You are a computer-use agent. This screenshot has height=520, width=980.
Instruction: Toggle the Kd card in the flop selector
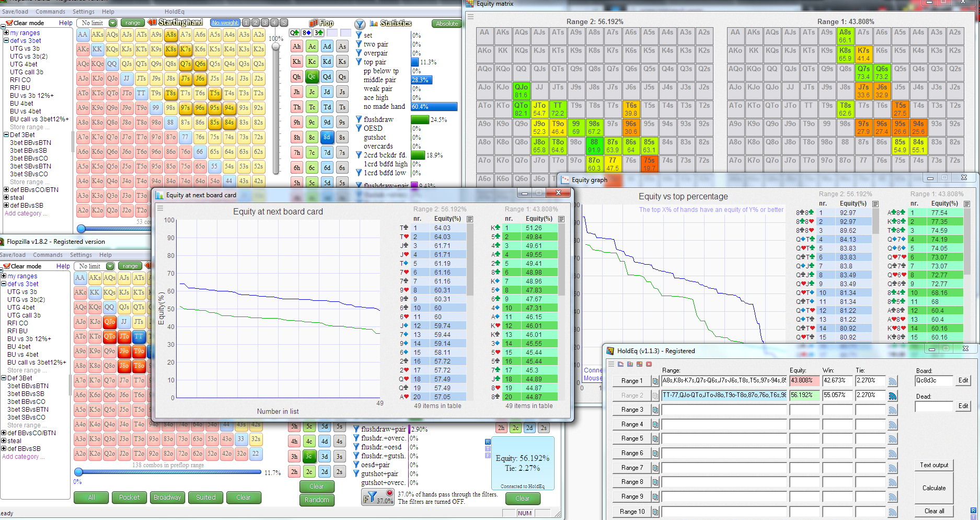327,61
